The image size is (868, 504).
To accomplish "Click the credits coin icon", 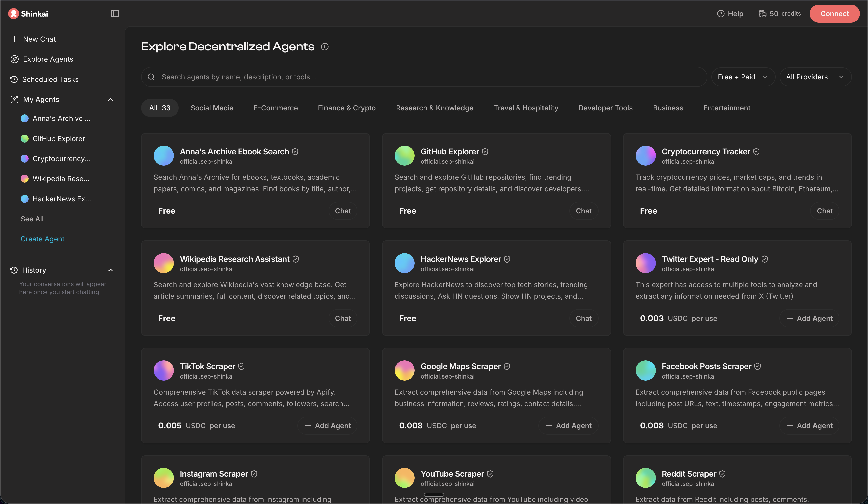I will [763, 13].
